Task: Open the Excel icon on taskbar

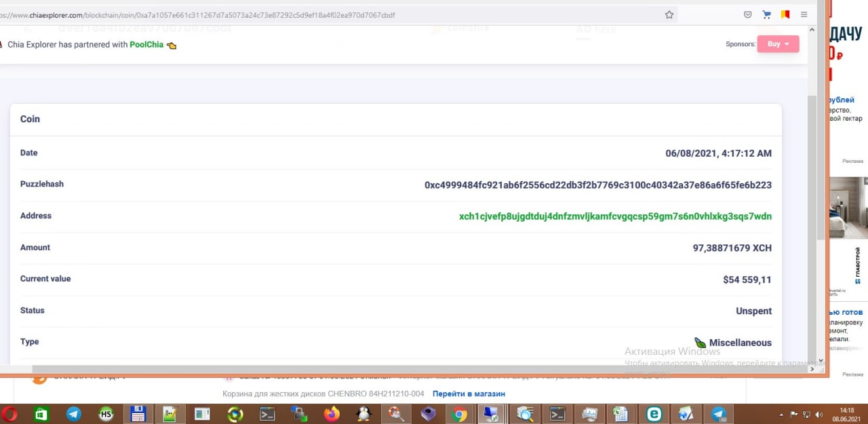Action: click(620, 414)
